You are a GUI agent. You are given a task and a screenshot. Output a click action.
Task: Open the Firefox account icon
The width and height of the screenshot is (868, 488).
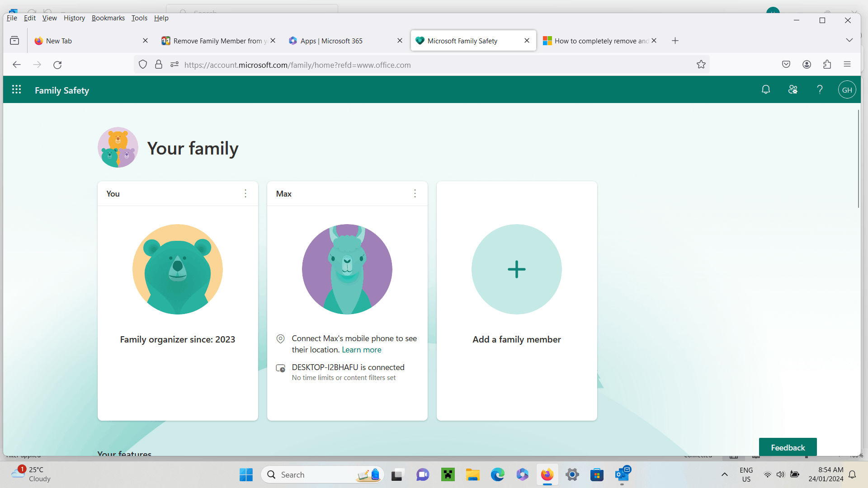pos(807,64)
